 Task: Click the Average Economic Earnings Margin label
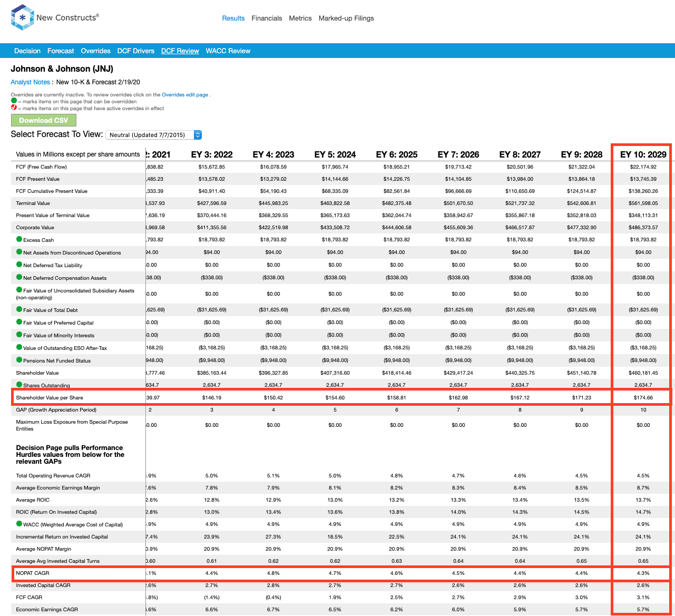tap(58, 487)
